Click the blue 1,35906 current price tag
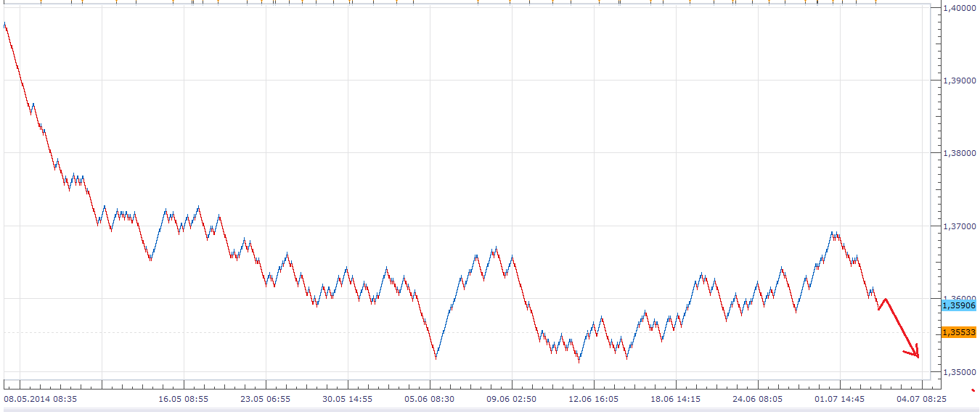 [958, 306]
